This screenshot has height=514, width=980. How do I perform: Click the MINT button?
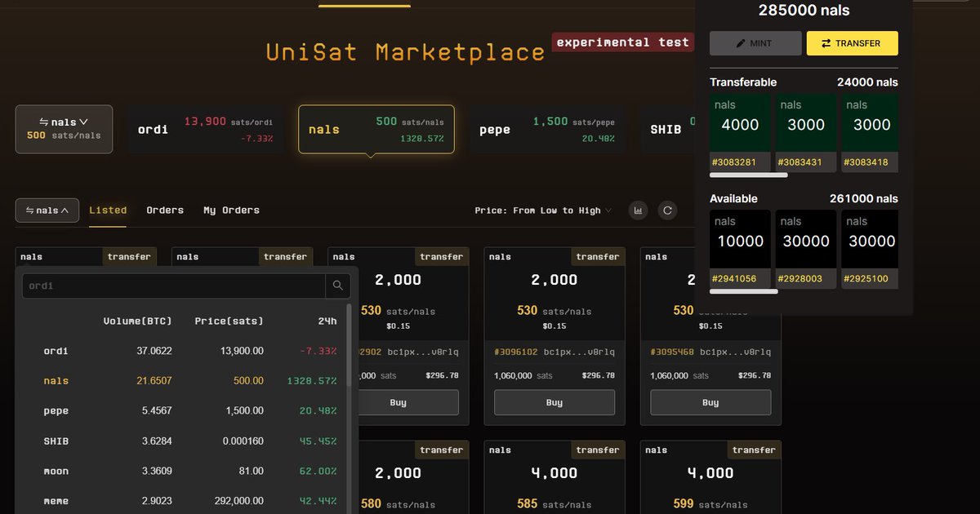click(x=755, y=43)
